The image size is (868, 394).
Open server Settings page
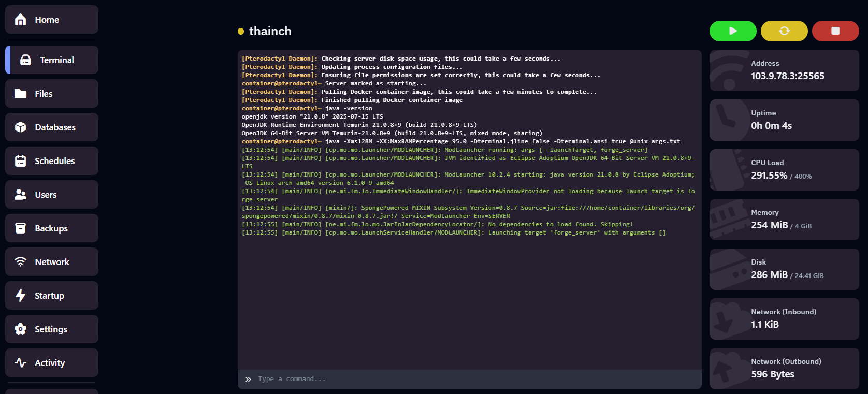[51, 329]
